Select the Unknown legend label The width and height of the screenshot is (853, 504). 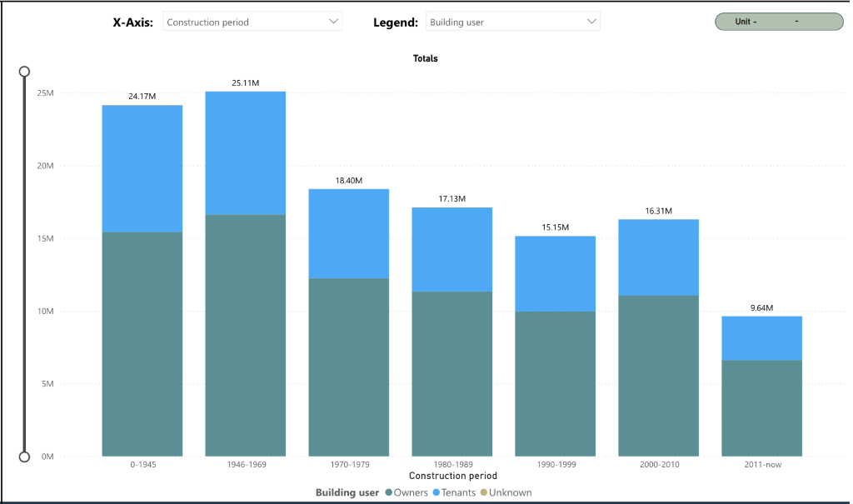[x=510, y=493]
